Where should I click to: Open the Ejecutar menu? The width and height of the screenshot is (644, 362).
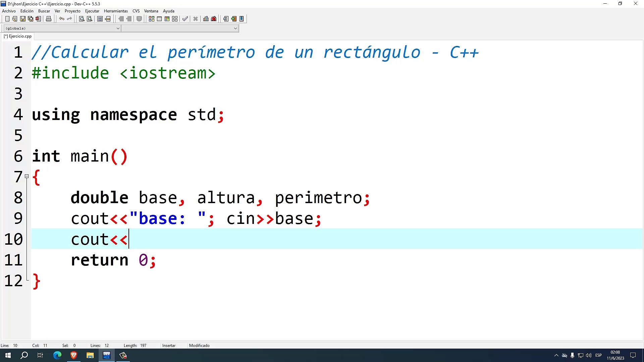pyautogui.click(x=92, y=11)
